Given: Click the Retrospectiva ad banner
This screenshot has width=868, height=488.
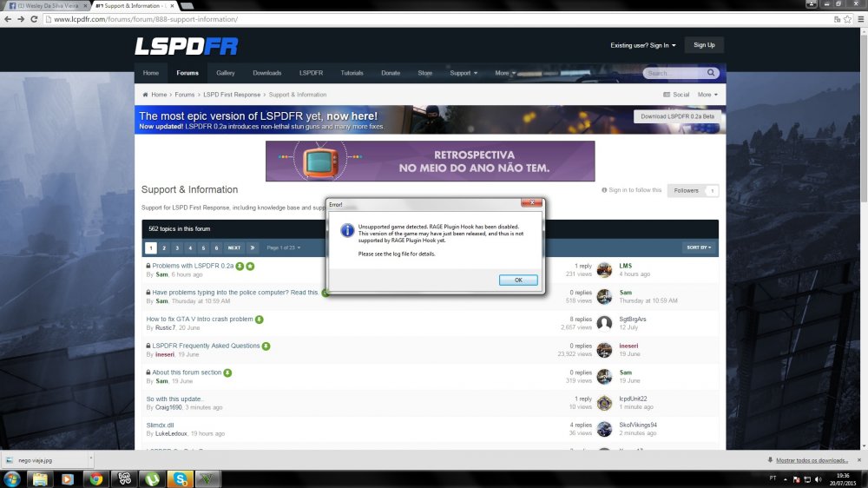Looking at the screenshot, I should (431, 162).
